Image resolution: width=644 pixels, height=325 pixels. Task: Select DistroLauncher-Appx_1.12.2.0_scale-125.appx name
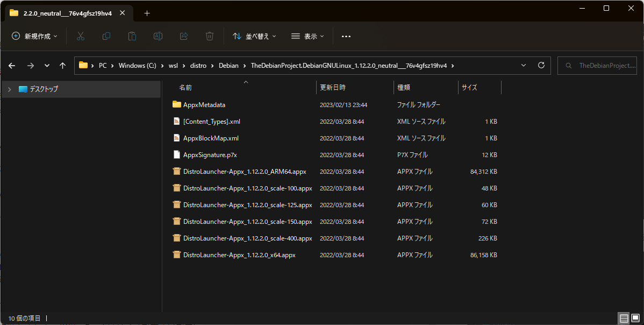pos(248,204)
